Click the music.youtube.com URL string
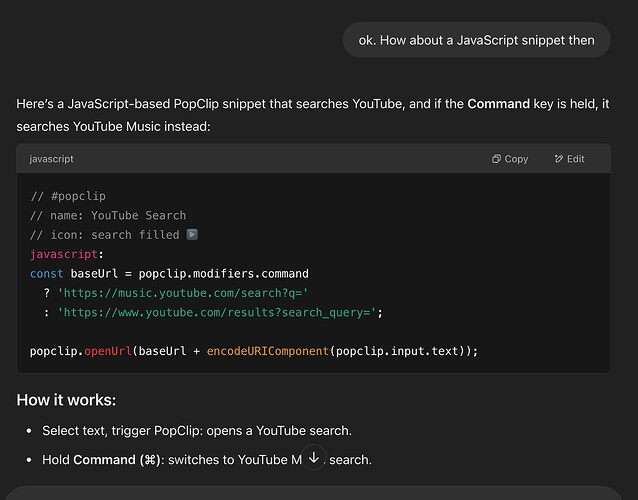 183,293
